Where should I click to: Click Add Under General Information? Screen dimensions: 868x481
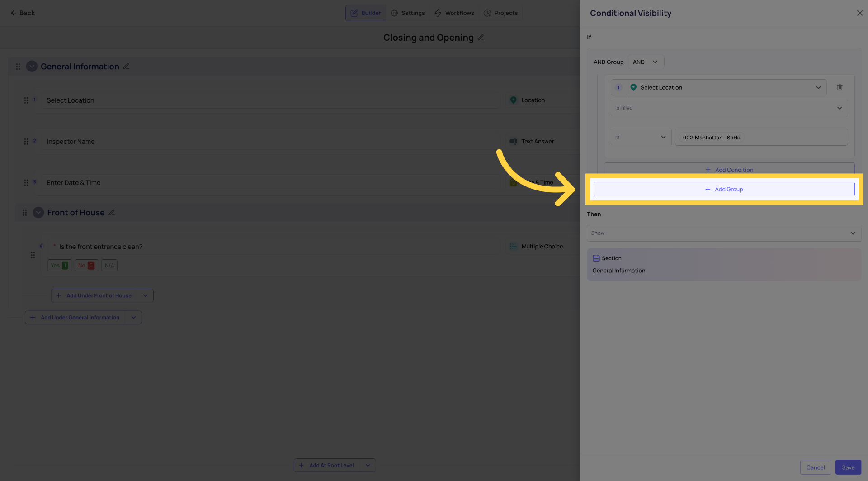75,318
